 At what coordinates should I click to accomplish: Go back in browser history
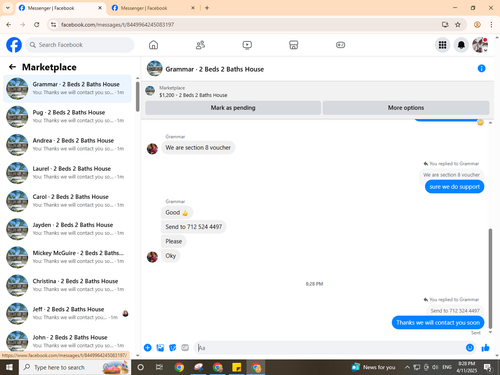click(x=9, y=24)
